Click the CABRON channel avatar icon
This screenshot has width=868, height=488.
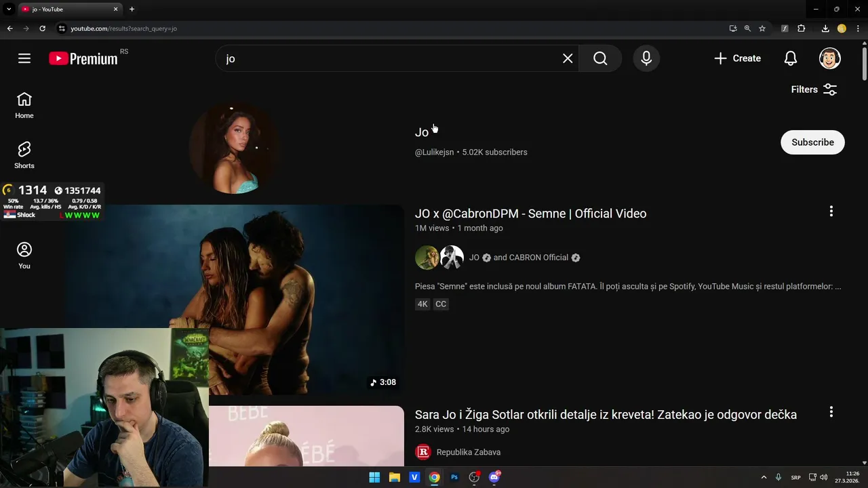(x=452, y=258)
